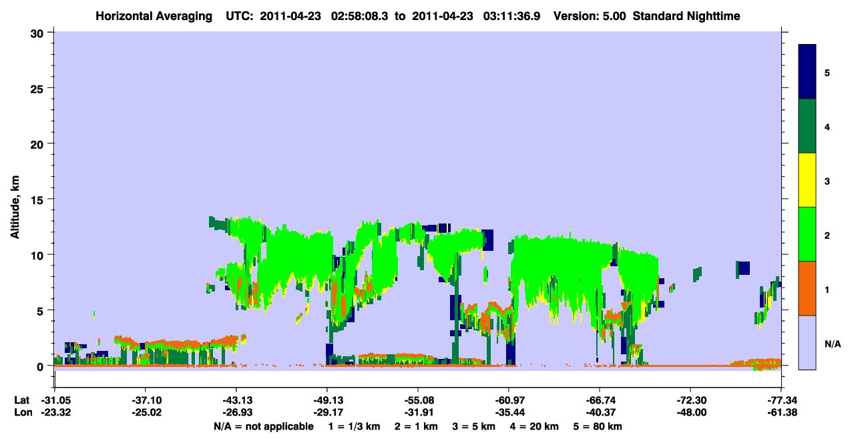
Task: Click latitude value -72.30
Action: (x=690, y=400)
